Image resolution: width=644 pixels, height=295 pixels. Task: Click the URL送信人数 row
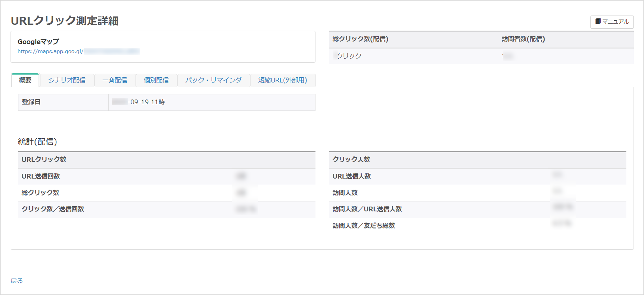[x=352, y=176]
